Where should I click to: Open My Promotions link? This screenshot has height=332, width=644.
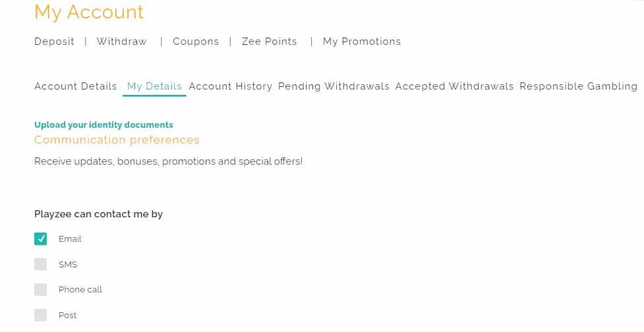point(362,41)
